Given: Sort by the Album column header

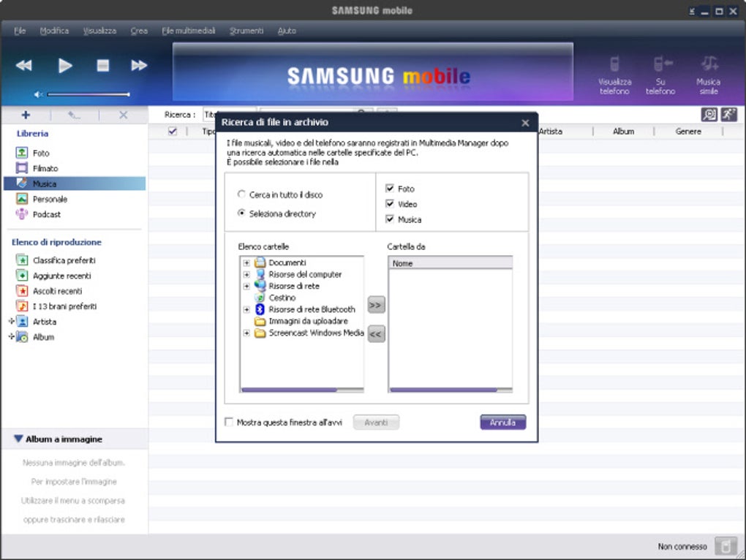Looking at the screenshot, I should 623,131.
